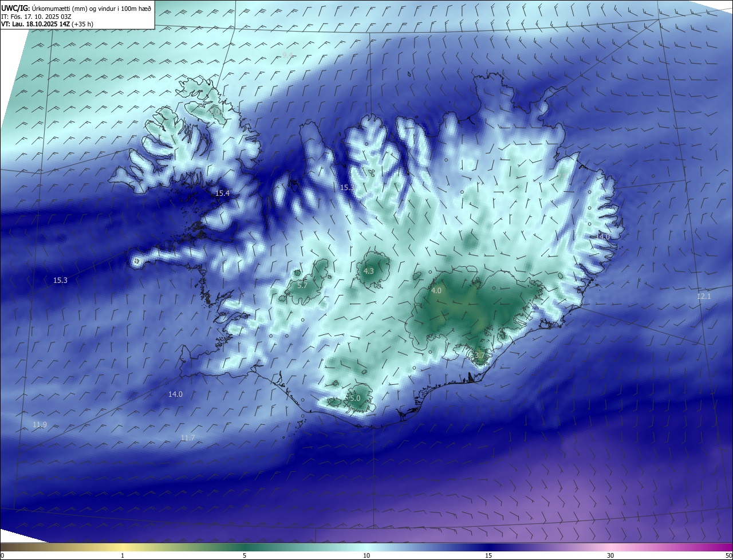The width and height of the screenshot is (733, 560).
Task: Click the 15.4 value by the Westfjords
Action: coord(222,194)
